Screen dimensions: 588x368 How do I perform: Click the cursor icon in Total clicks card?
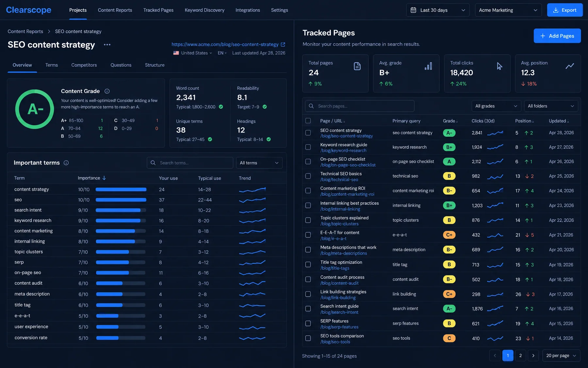pos(499,66)
